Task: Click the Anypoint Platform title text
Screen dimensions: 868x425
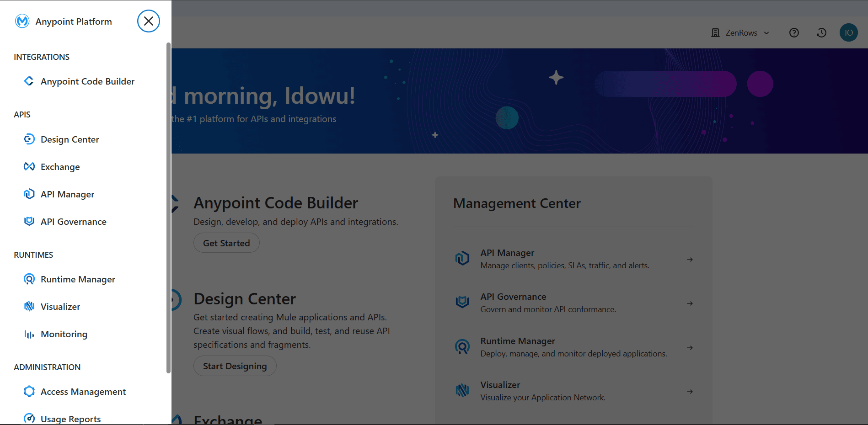Action: 74,21
